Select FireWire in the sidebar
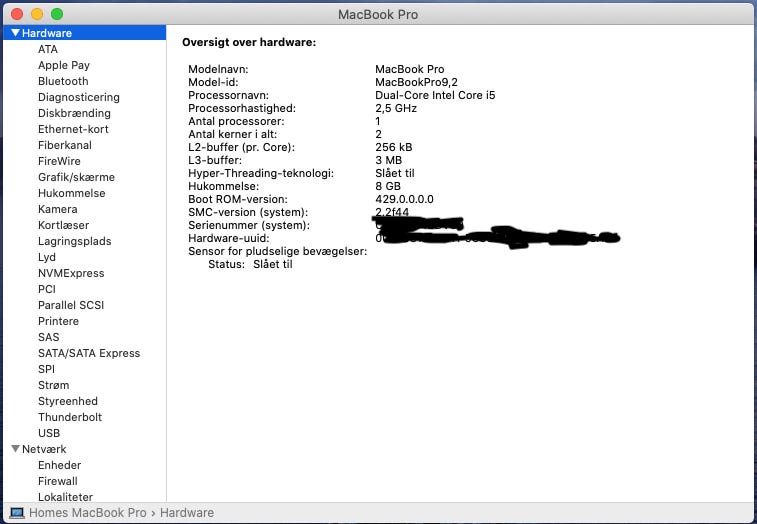This screenshot has width=757, height=524. [59, 161]
